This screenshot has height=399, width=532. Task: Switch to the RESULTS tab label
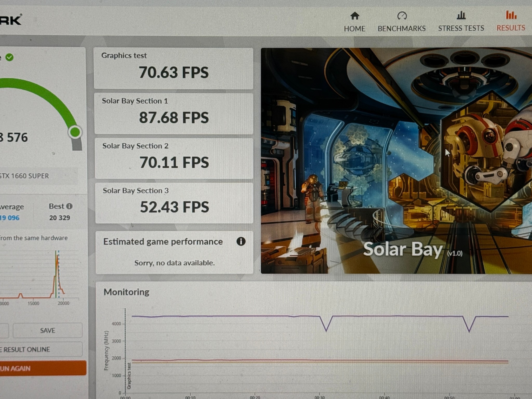(x=511, y=28)
